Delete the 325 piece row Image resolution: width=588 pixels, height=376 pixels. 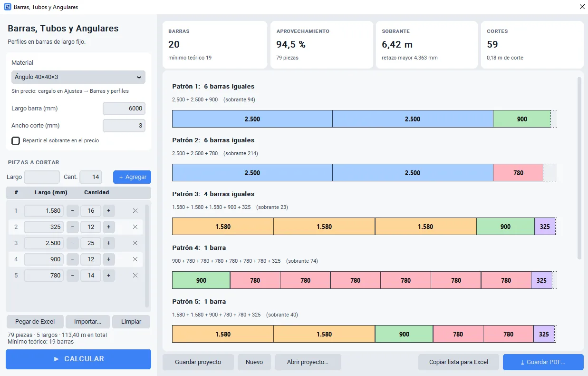coord(135,227)
